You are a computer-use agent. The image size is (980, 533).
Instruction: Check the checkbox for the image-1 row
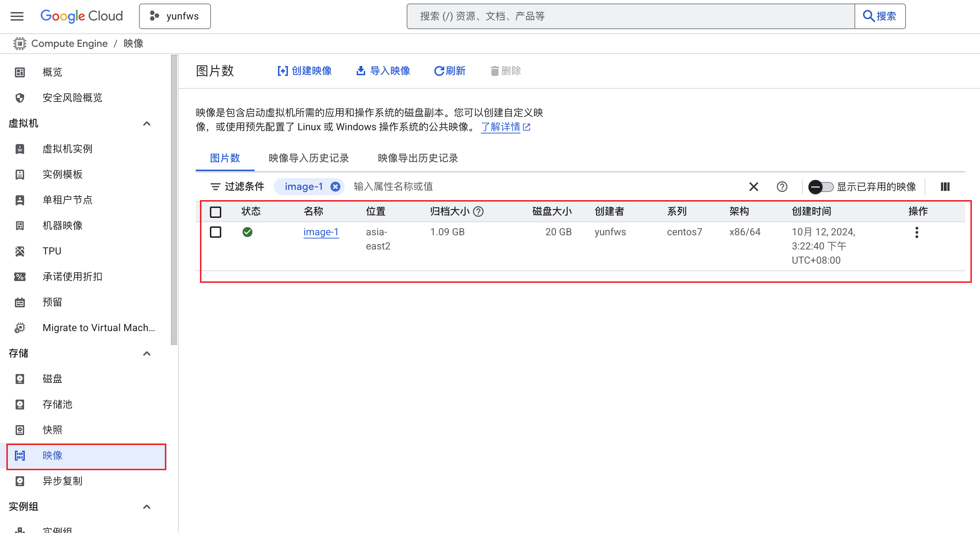pos(215,232)
